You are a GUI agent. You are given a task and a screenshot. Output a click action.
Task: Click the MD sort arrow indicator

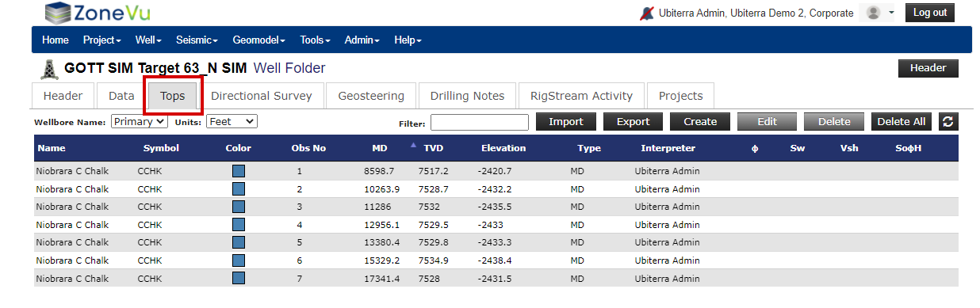coord(413,145)
